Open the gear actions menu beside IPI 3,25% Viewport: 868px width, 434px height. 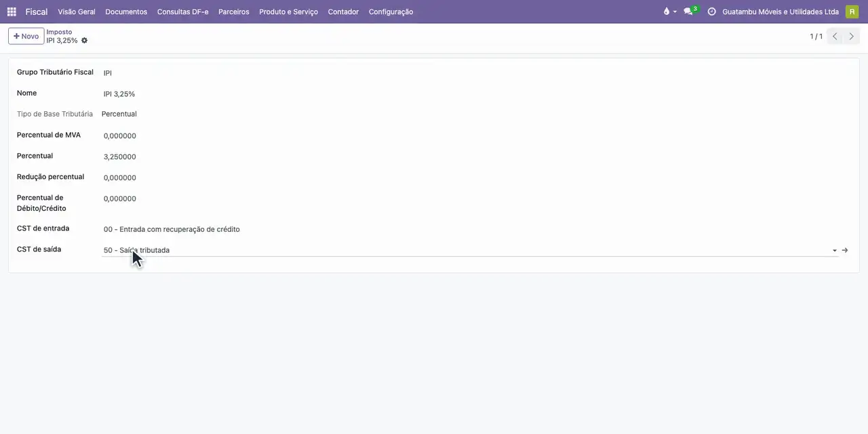tap(84, 41)
